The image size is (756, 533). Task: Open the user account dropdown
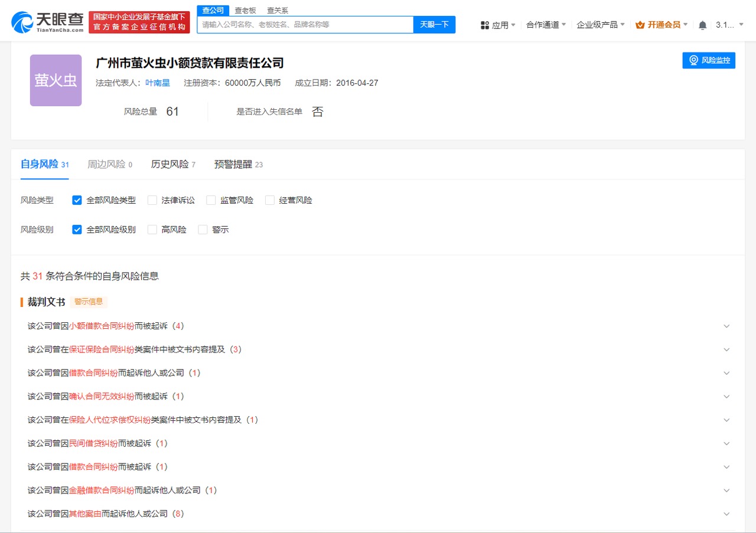point(729,25)
